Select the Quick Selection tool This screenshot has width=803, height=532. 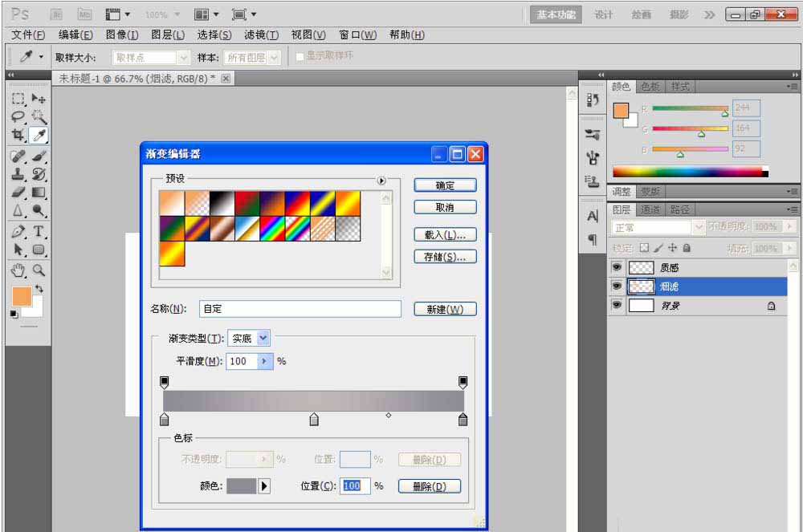tap(39, 117)
